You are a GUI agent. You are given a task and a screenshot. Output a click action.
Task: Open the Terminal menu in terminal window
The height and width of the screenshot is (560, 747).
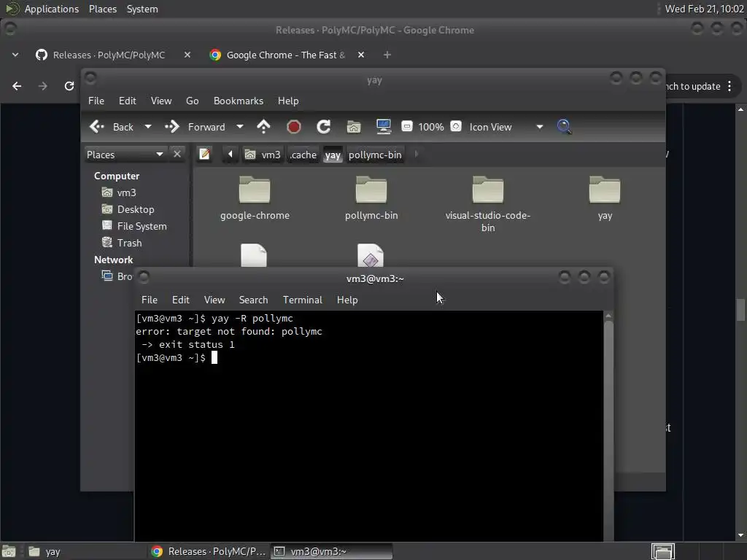pyautogui.click(x=303, y=300)
